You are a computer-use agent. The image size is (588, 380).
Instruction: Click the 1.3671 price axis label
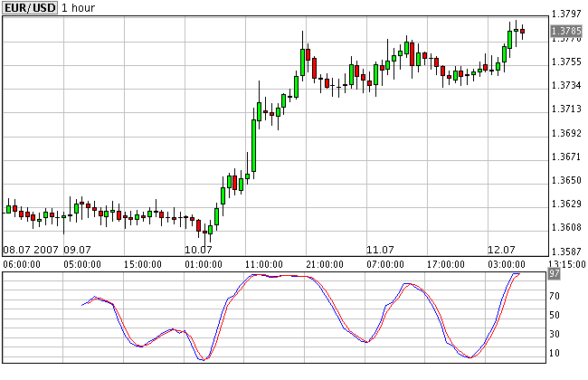(x=566, y=157)
